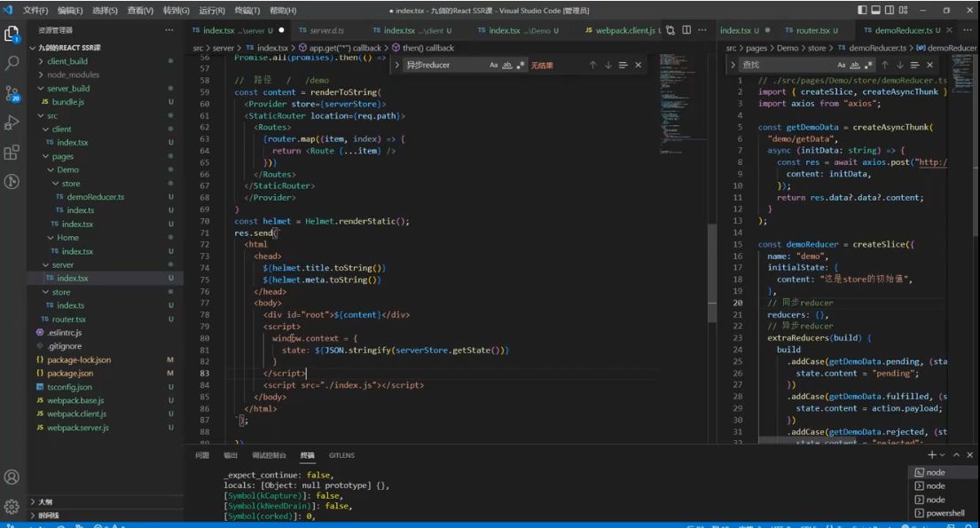Viewport: 980px width, 528px height.
Task: Switch to the 问题 panel tab
Action: click(202, 455)
